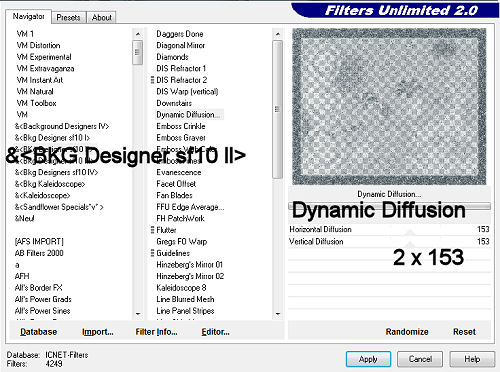The width and height of the screenshot is (500, 372).
Task: Choose Hinzeberg's Mirror 02 filter
Action: pos(190,276)
